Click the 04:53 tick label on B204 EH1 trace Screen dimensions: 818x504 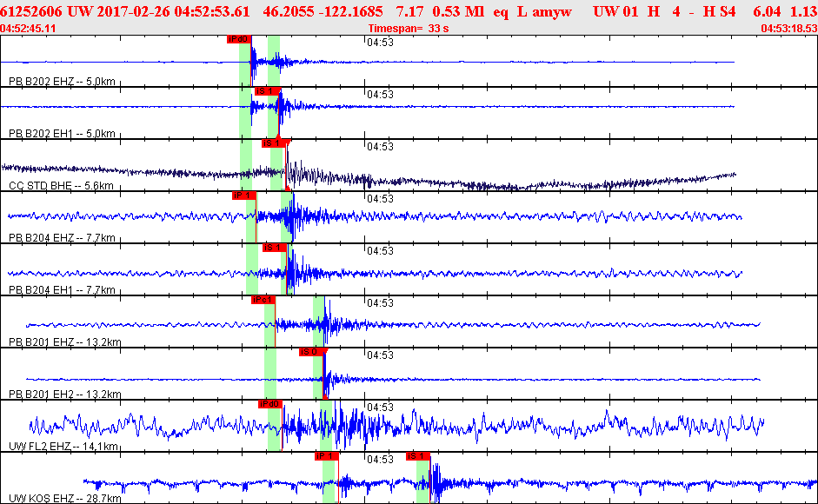pos(380,251)
